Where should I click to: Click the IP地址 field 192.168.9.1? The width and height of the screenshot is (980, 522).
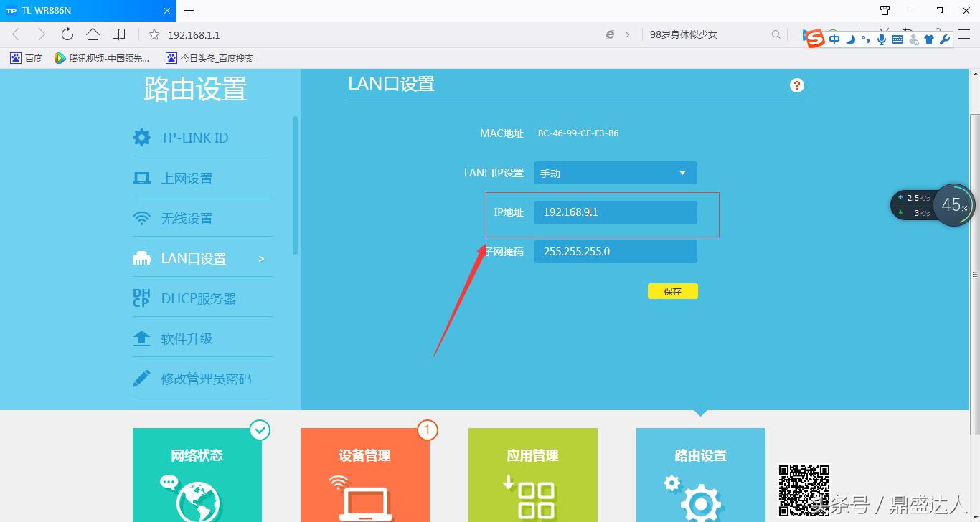click(x=616, y=212)
